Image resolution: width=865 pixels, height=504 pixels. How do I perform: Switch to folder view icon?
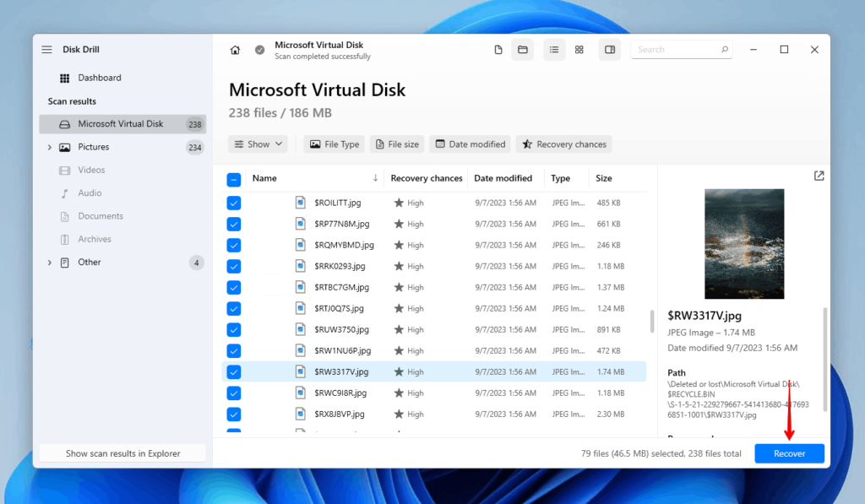pos(522,50)
